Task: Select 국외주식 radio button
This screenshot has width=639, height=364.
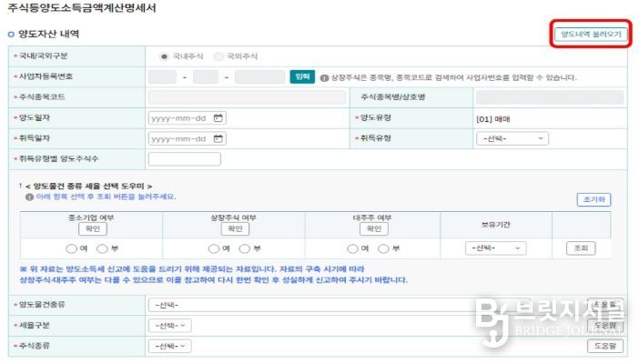Action: 218,56
